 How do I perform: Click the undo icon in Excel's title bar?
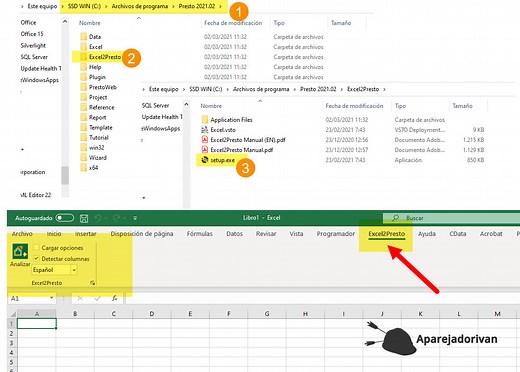[98, 218]
